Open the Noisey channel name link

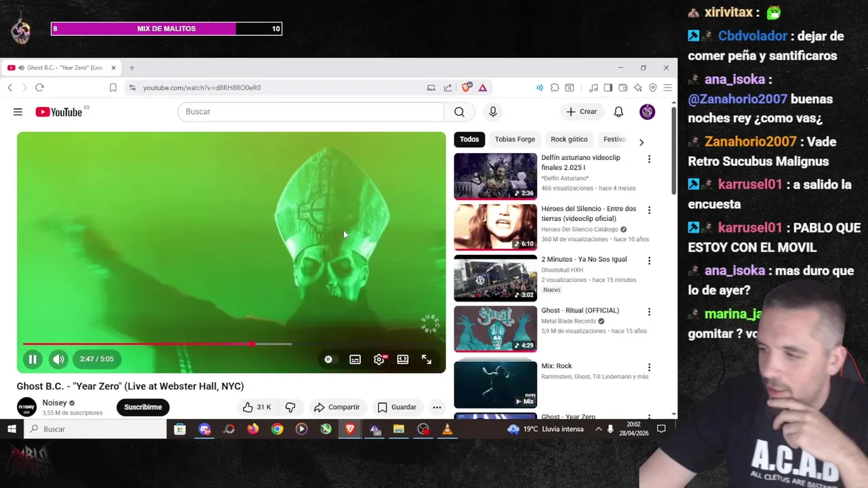coord(54,403)
